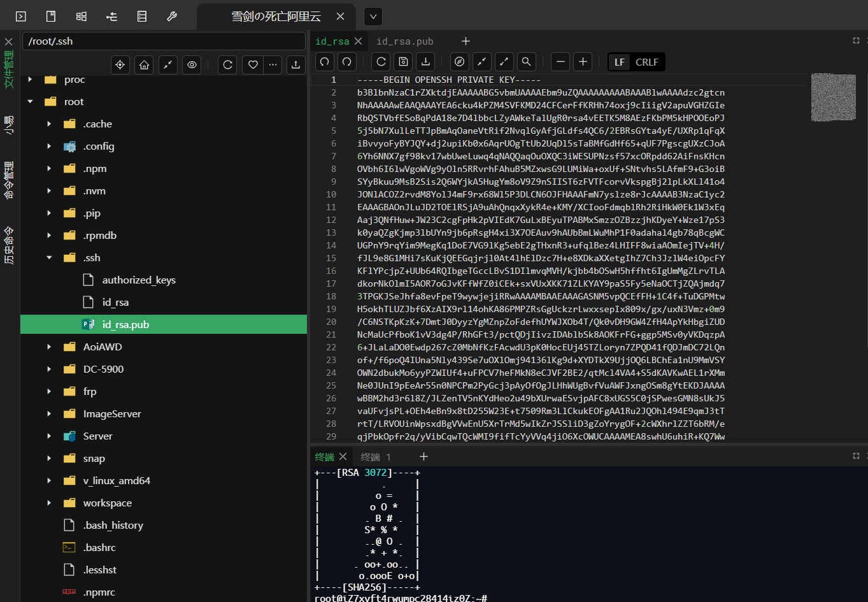Switch to the 终端 1 terminal tab
The image size is (868, 602).
[x=376, y=457]
